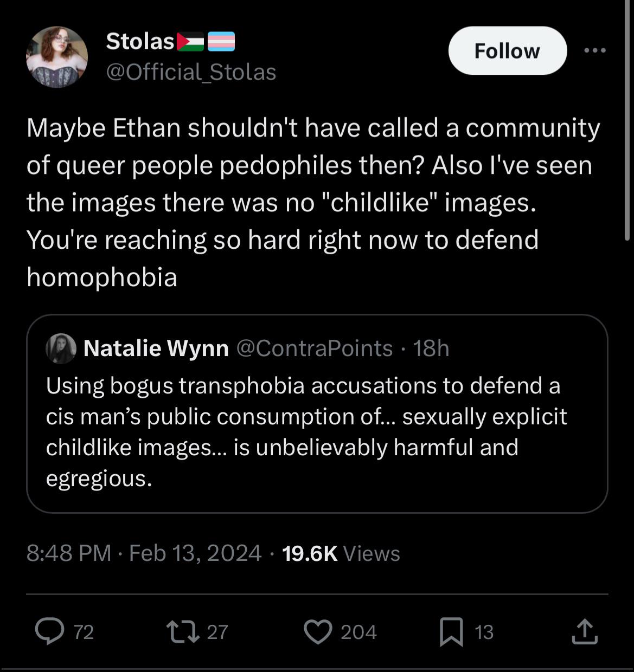Open Natalie Wynn name in quoted tweet
634x672 pixels.
(156, 348)
